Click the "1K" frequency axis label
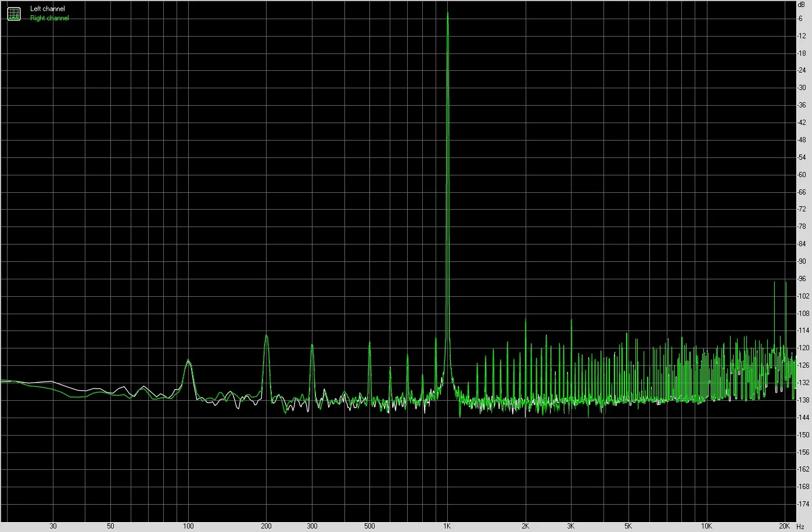The image size is (812, 532). point(447,526)
